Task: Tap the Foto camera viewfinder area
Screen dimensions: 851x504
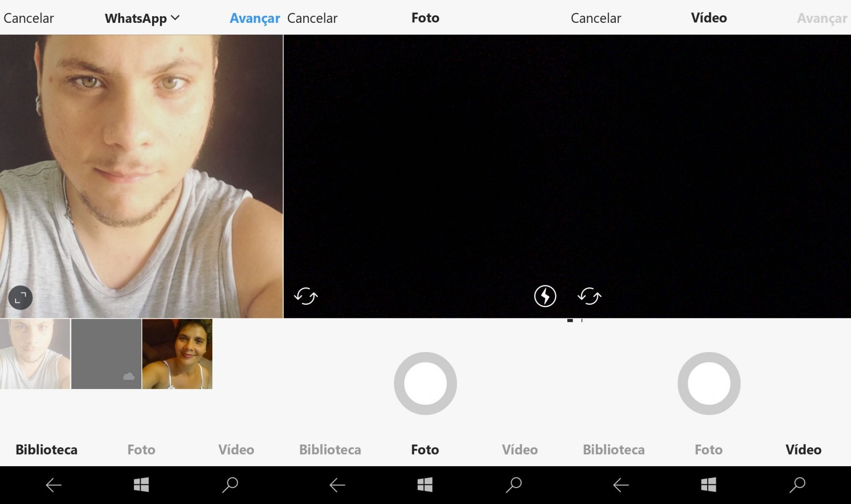Action: 425,176
